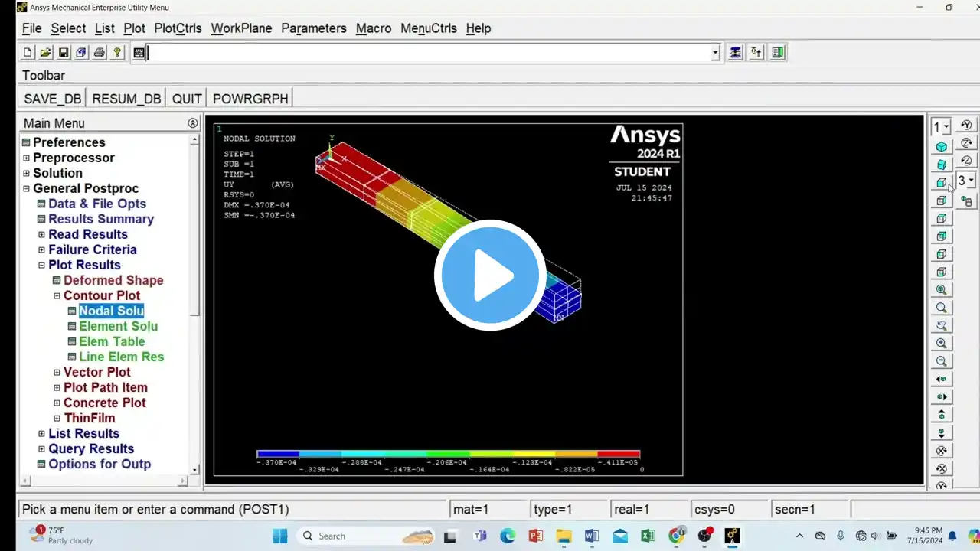Viewport: 980px width, 551px height.
Task: Click the QUIT toolbar button
Action: point(187,99)
